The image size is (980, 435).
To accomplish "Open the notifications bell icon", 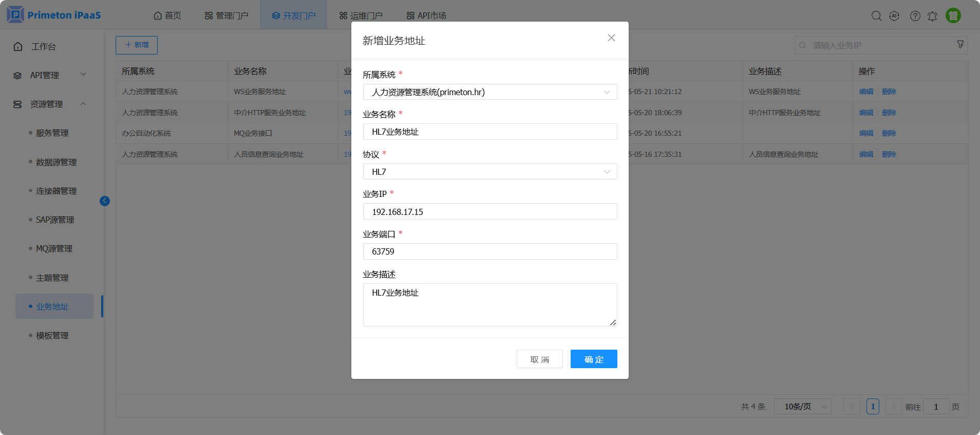I will (x=932, y=16).
